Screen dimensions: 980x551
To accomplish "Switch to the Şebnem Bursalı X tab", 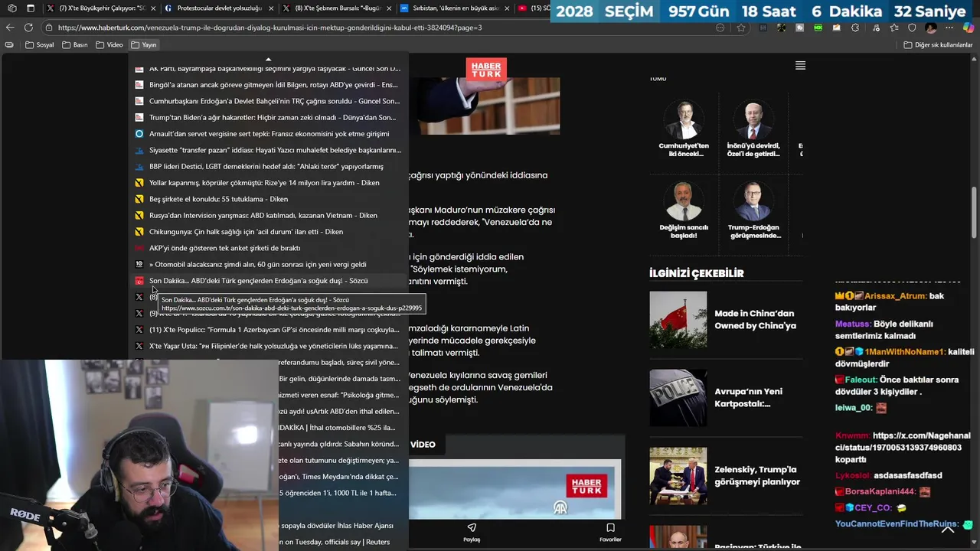I will click(337, 8).
